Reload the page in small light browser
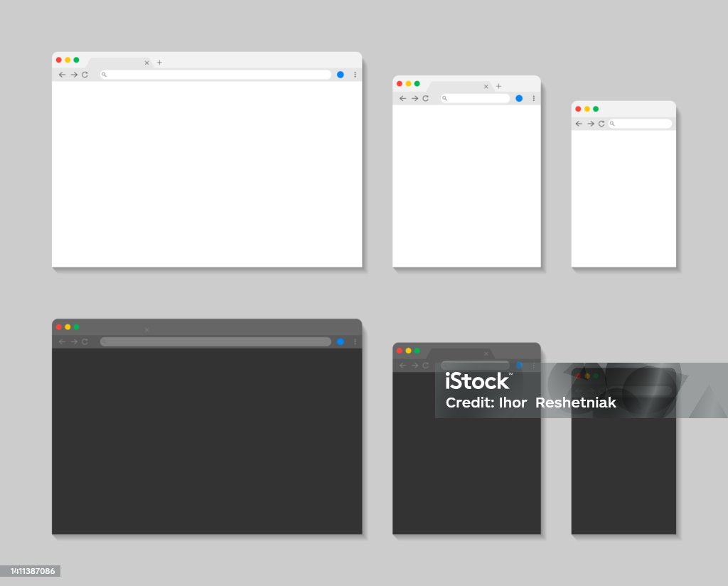The height and width of the screenshot is (586, 728). tap(601, 124)
